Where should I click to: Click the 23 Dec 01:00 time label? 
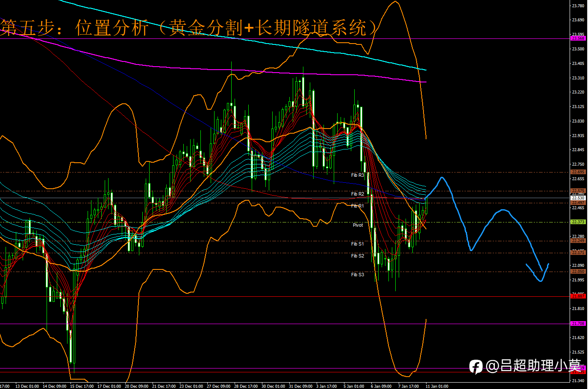click(x=191, y=386)
